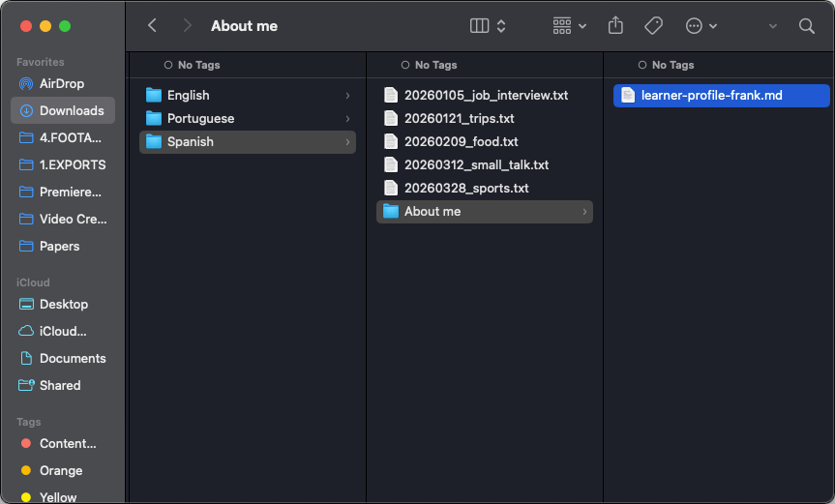Expand the English folder chevron
Viewport: 835px width, 504px height.
pos(347,95)
